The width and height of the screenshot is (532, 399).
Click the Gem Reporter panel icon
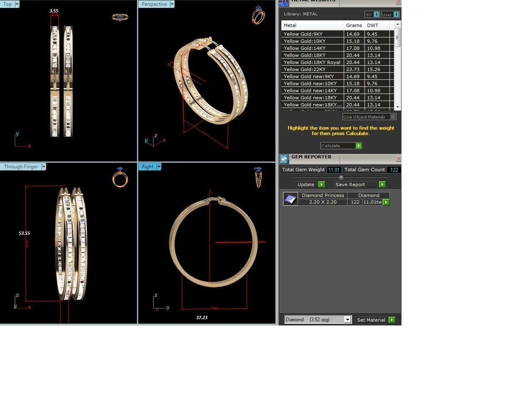point(284,159)
